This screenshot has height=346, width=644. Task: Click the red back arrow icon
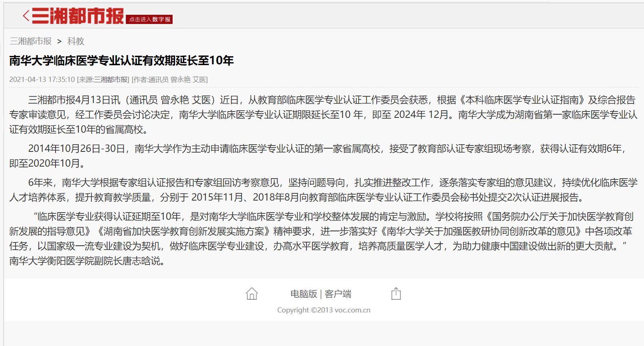tap(26, 16)
